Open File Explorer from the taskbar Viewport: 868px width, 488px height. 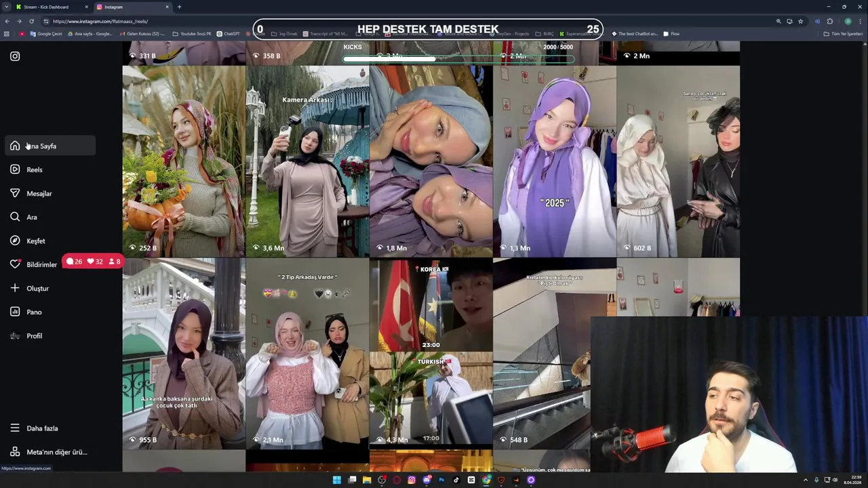click(x=367, y=480)
